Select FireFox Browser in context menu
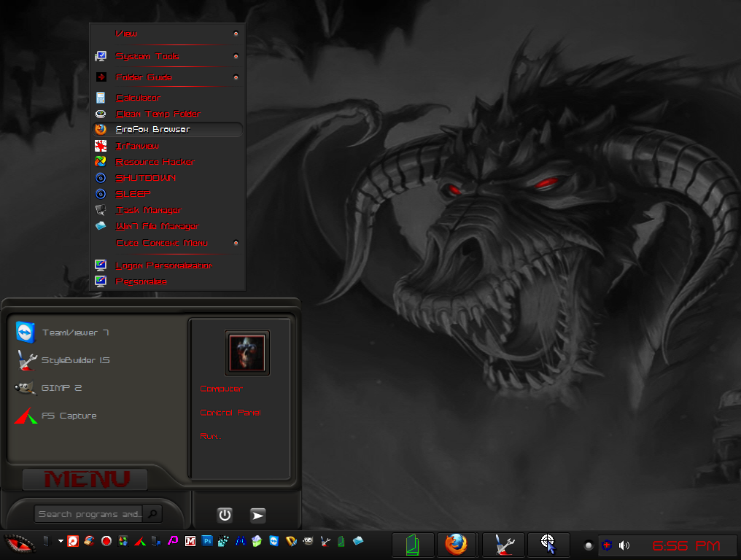Viewport: 741px width, 560px height. click(x=153, y=130)
